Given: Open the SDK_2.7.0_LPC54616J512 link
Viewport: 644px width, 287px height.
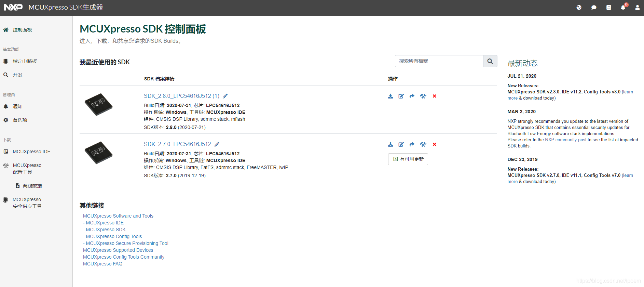Looking at the screenshot, I should point(177,144).
